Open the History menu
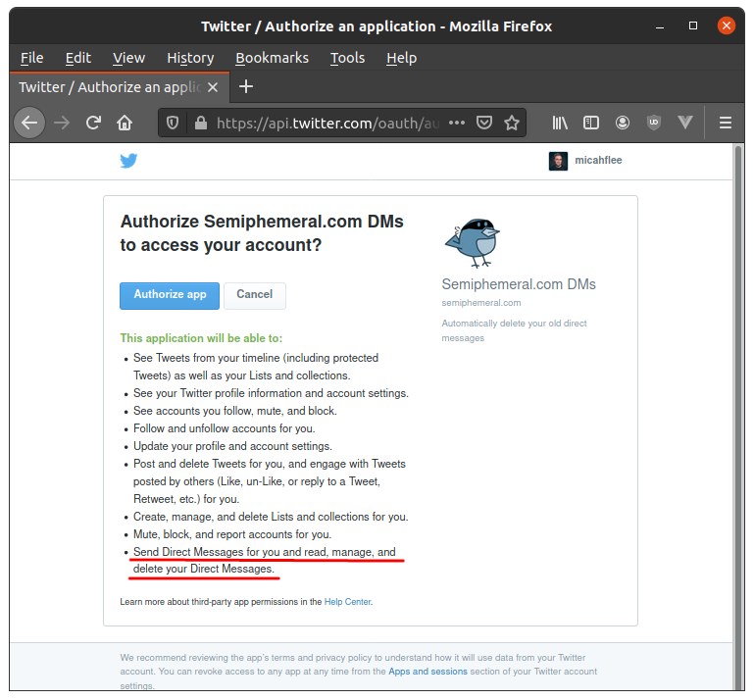 click(x=190, y=58)
